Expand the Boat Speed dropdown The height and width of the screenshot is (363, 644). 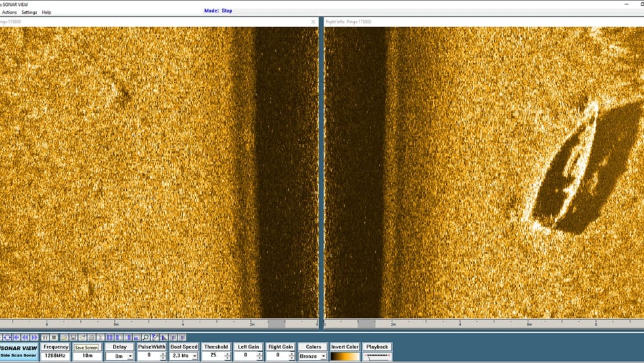tap(195, 356)
